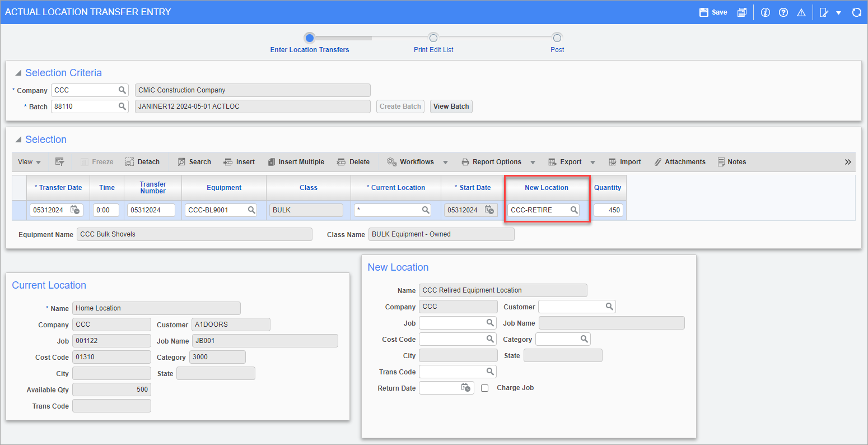Collapse the Selection Criteria section
This screenshot has width=868, height=445.
point(18,73)
